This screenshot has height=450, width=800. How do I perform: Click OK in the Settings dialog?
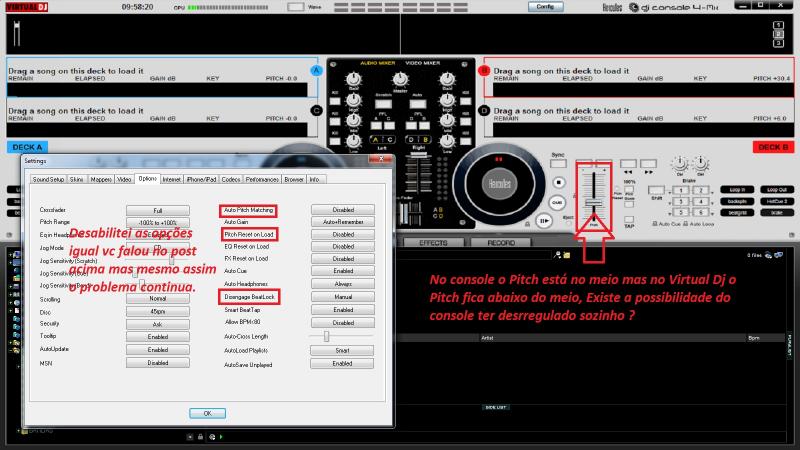pyautogui.click(x=207, y=413)
